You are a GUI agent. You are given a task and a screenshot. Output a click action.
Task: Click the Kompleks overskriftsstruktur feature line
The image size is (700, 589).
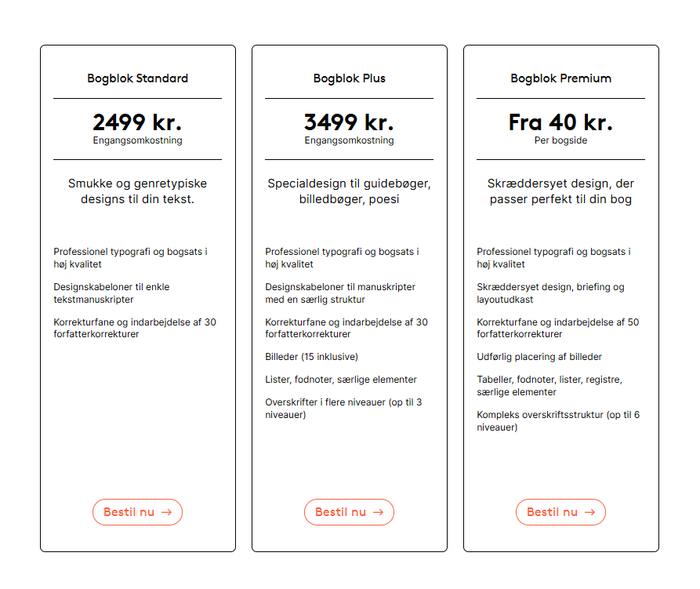pyautogui.click(x=558, y=421)
